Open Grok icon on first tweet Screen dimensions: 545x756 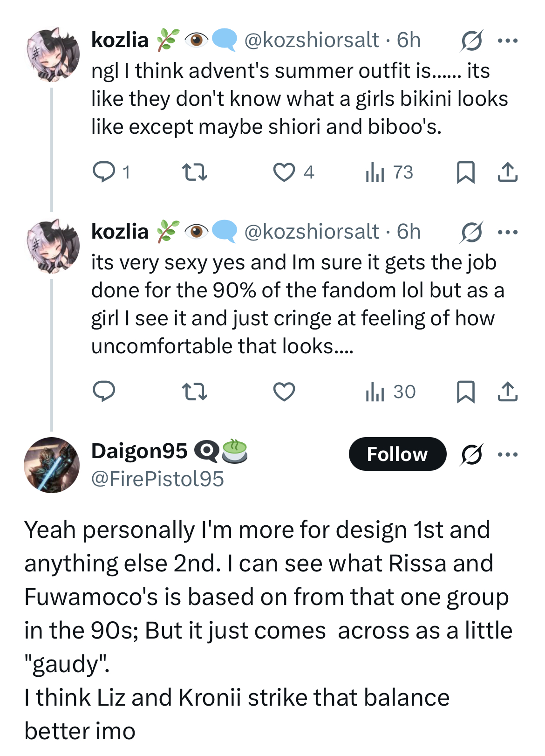[x=471, y=41]
